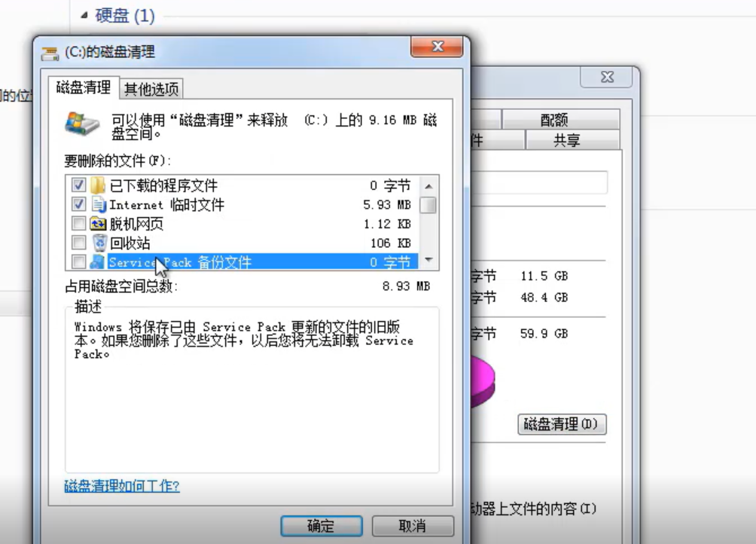Click the 确定 button
Screen dimensions: 756x544
pos(321,526)
